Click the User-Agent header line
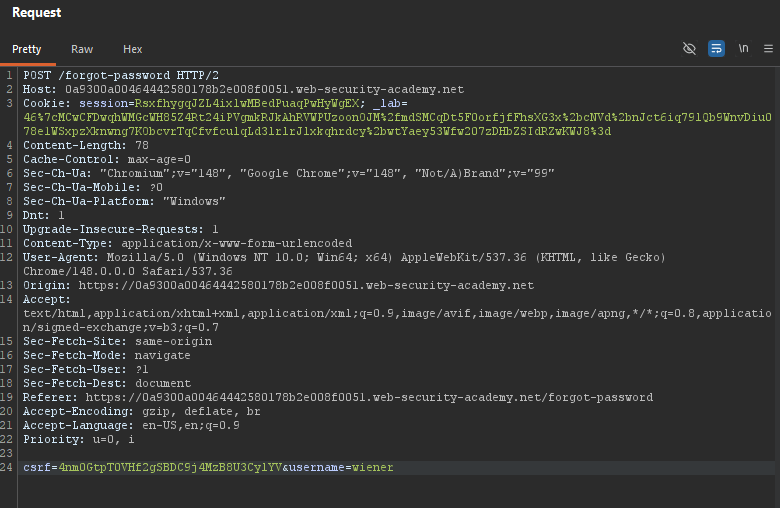This screenshot has width=780, height=508. click(344, 264)
